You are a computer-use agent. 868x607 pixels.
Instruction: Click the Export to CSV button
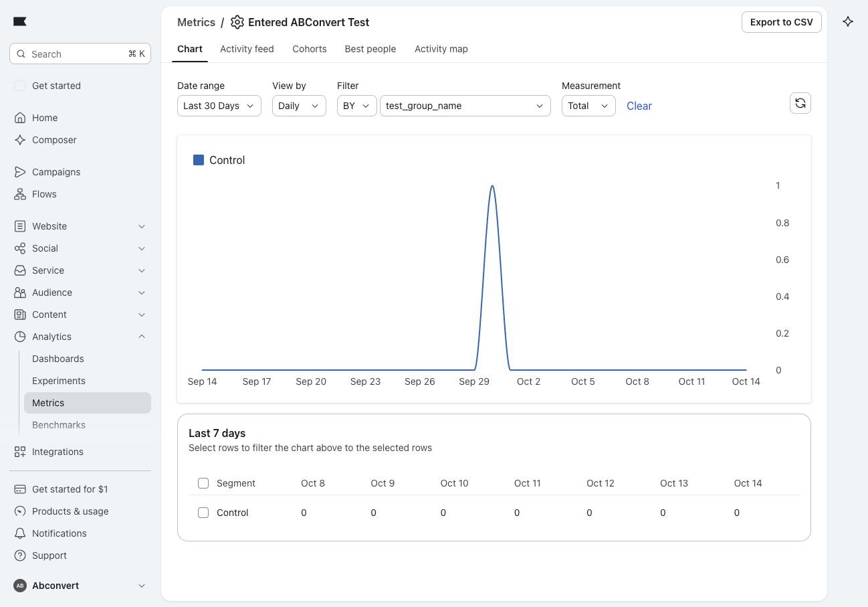pyautogui.click(x=782, y=22)
